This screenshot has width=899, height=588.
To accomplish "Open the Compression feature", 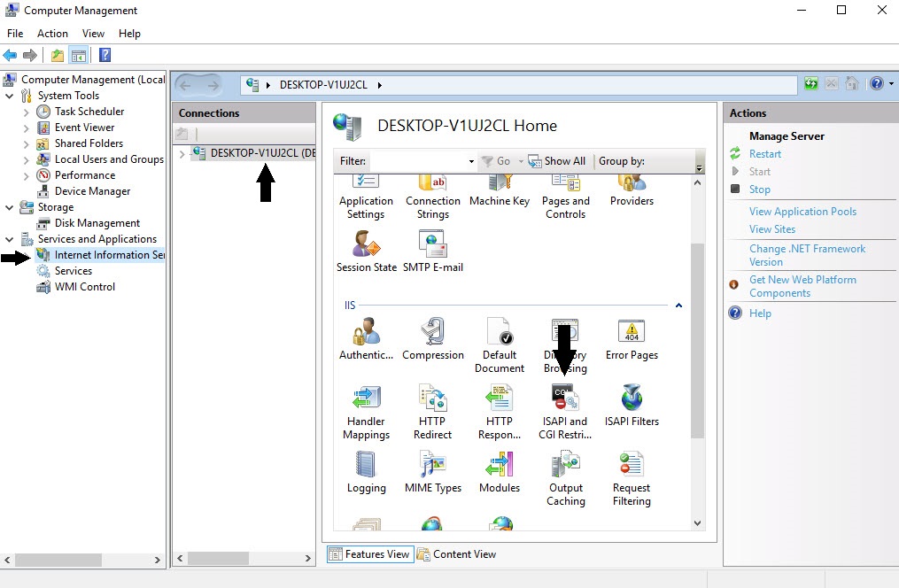I will [x=433, y=338].
